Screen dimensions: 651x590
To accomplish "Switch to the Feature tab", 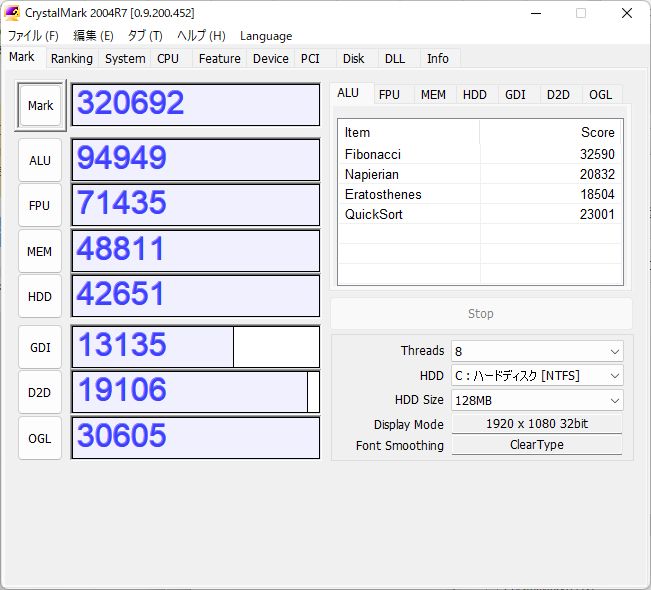I will point(220,59).
